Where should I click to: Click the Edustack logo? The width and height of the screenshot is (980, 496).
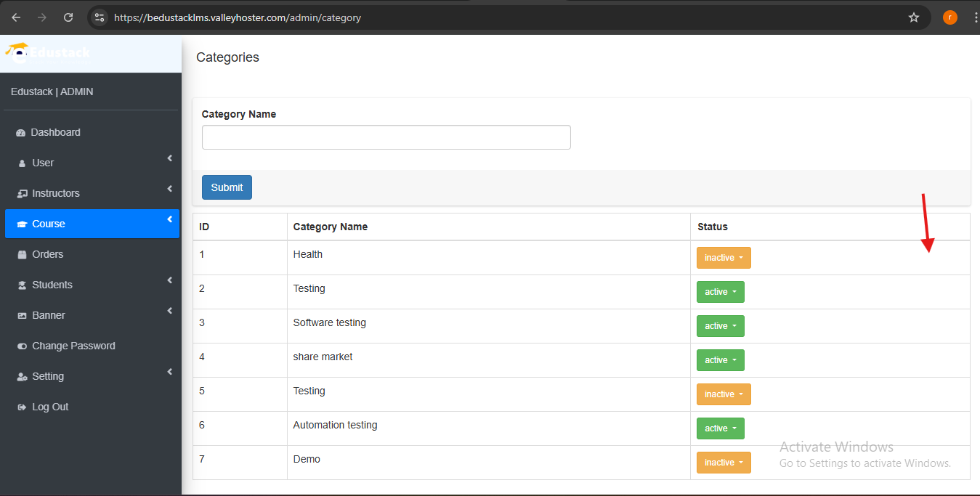pos(49,52)
